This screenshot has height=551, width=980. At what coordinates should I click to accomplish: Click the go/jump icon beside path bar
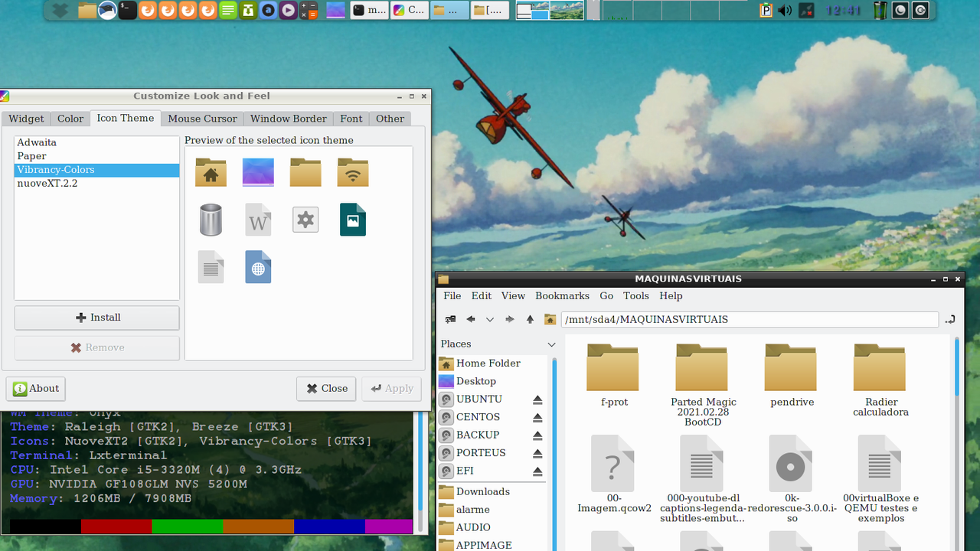[950, 319]
